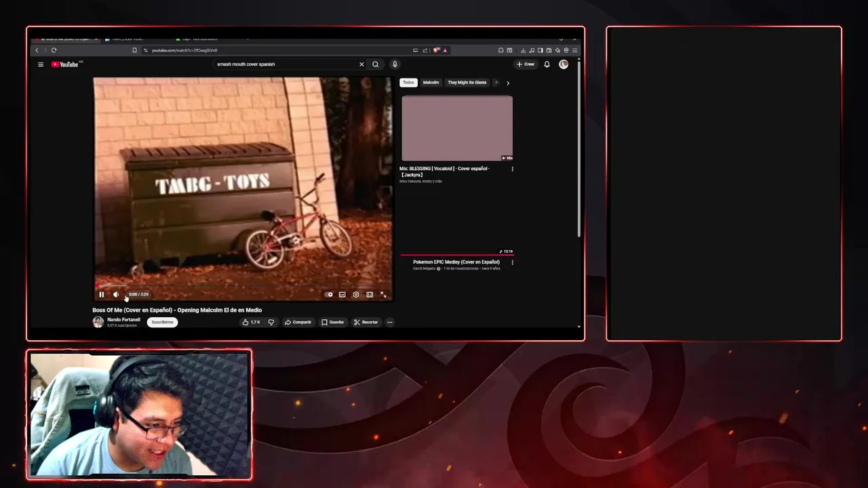This screenshot has height=488, width=868.
Task: Show more filter chips with arrow
Action: pos(508,83)
